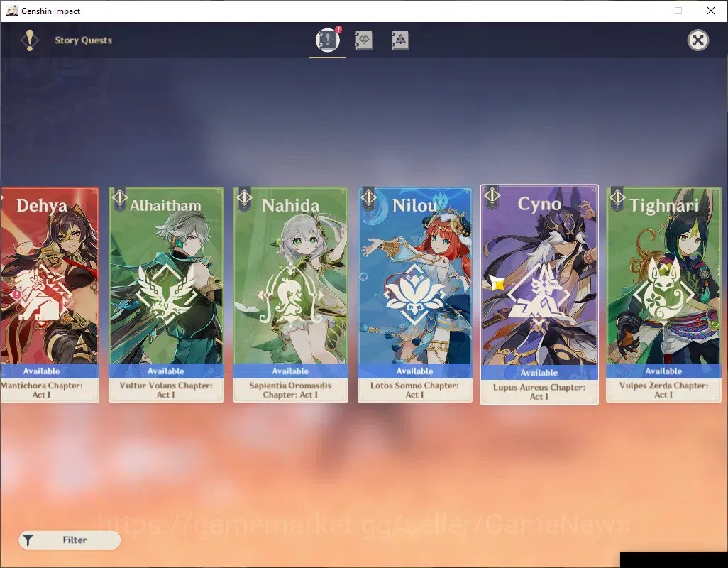Click the funnel icon in Filter
Viewport: 728px width, 568px height.
click(28, 540)
